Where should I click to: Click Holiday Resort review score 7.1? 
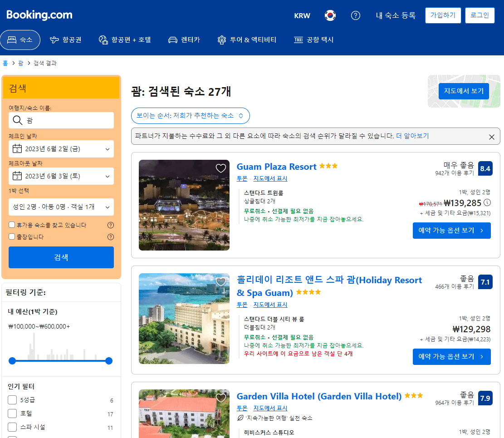click(485, 282)
